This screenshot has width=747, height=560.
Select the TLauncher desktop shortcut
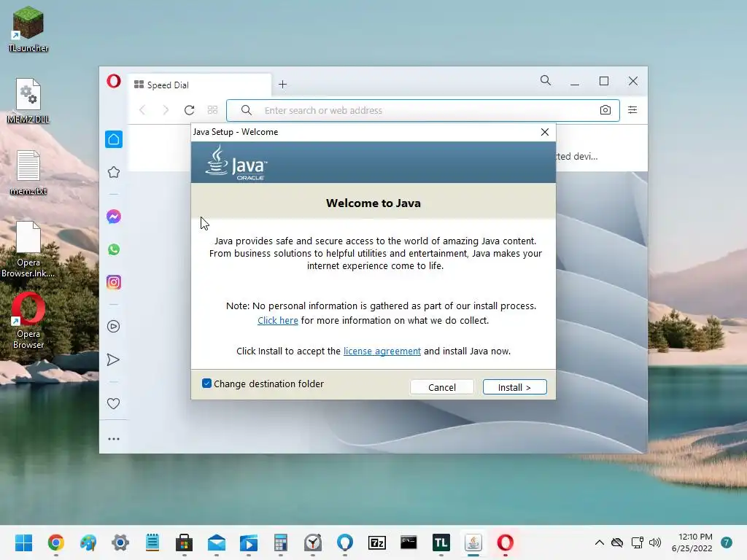coord(28,28)
